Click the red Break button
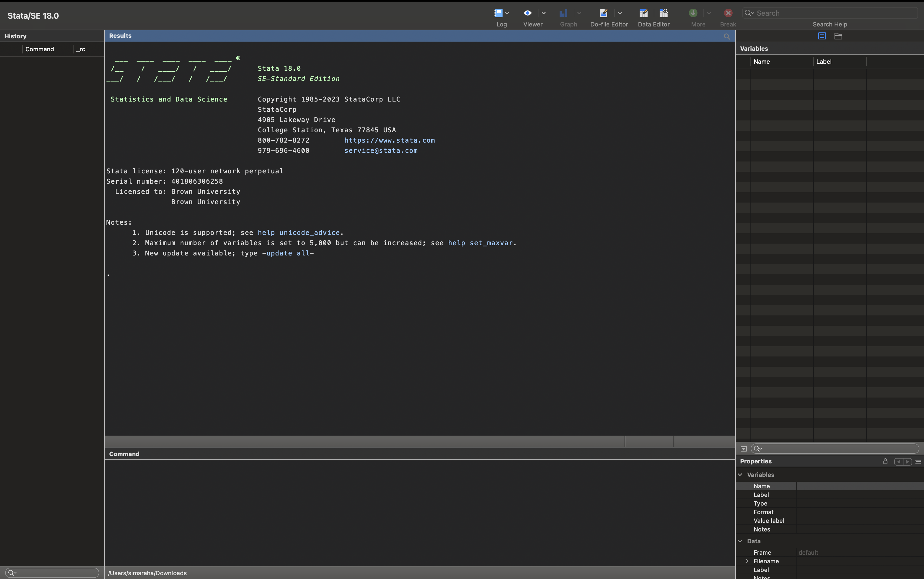Image resolution: width=924 pixels, height=579 pixels. pyautogui.click(x=728, y=13)
